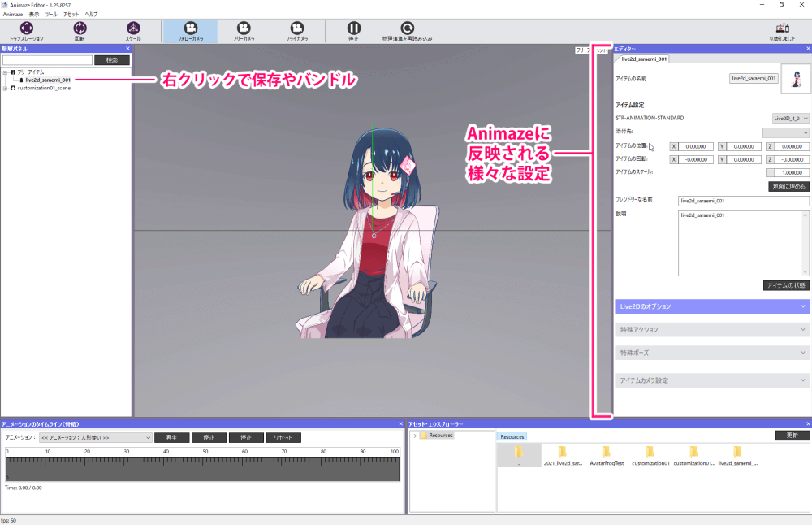This screenshot has height=525, width=812.
Task: Open the live2d_saraemi_... folder in asset explorer
Action: (737, 455)
